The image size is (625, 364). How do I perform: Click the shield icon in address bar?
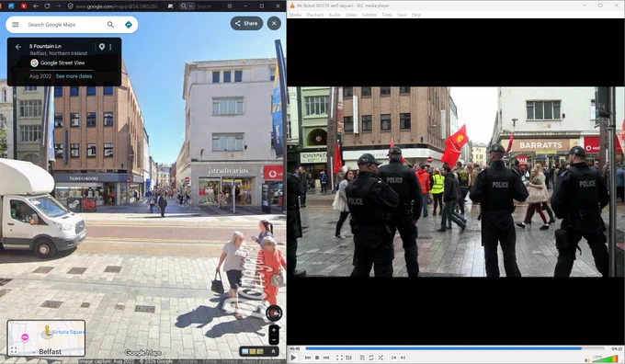coord(70,6)
